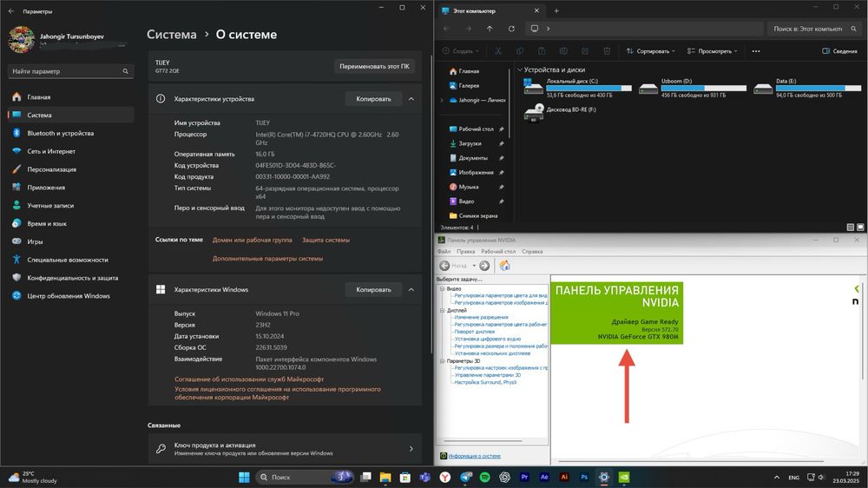Launch Photoshop from the taskbar
The height and width of the screenshot is (488, 868).
coord(584,478)
